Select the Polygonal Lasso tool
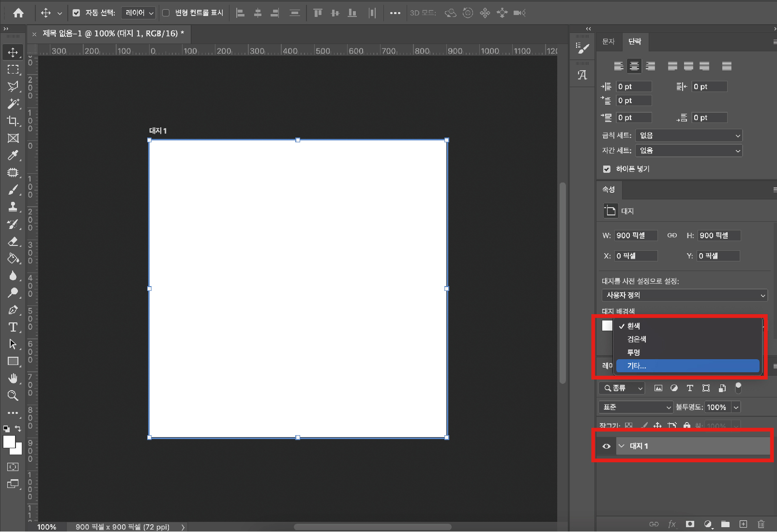 [x=13, y=87]
